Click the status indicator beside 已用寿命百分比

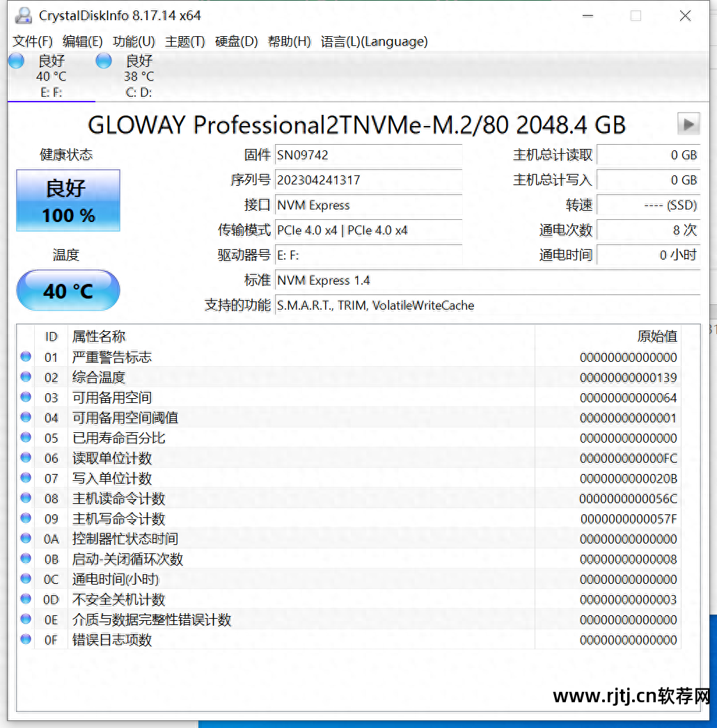(25, 438)
